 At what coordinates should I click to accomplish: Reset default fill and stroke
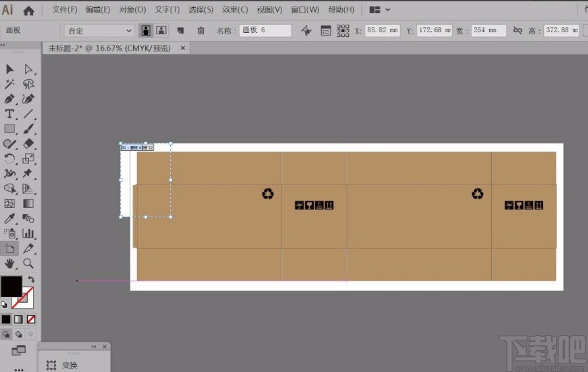4,305
